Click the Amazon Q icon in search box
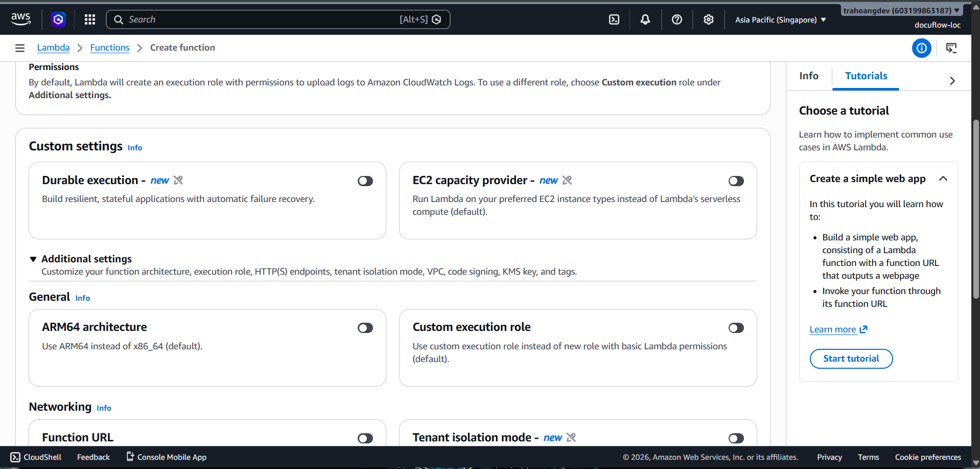 point(436,19)
